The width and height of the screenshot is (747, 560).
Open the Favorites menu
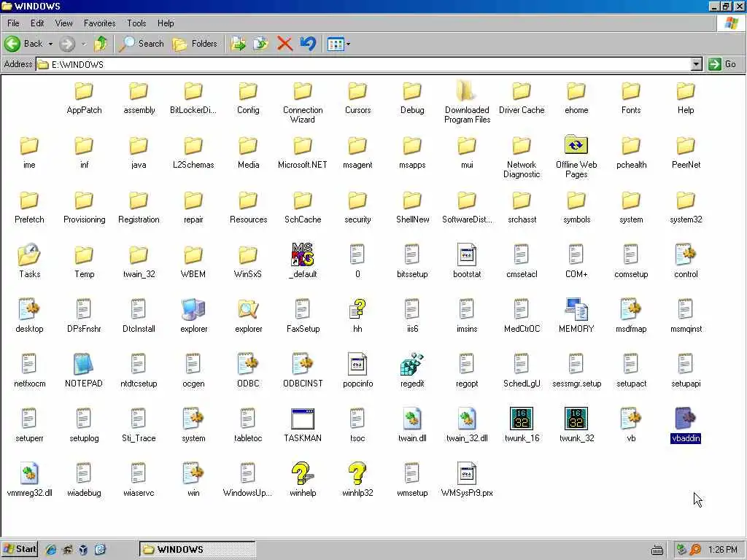click(x=99, y=23)
